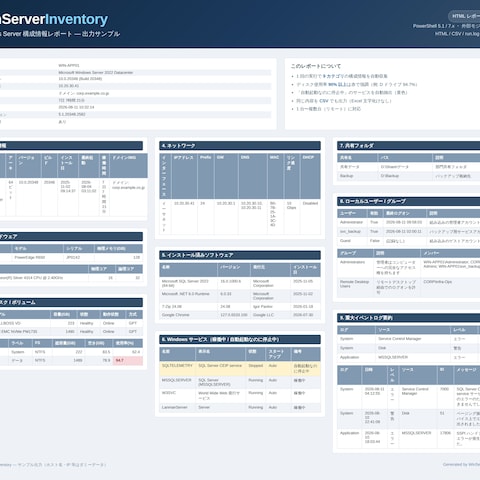480x480 pixels.
Task: Click "Microsoft Windows Server 2022 Datacenter" value
Action: [x=96, y=72]
